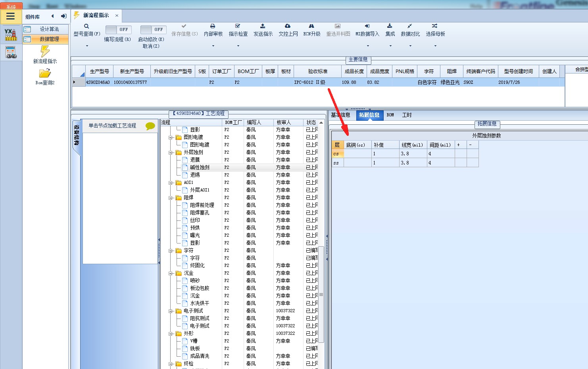The width and height of the screenshot is (588, 369).
Task: Click 文控上网 cloud icon
Action: point(288,26)
